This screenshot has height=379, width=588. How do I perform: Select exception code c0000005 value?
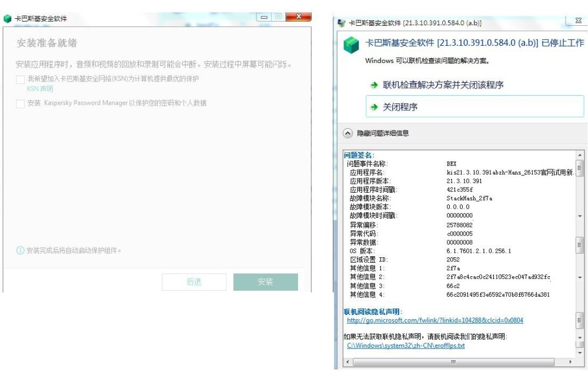click(x=459, y=233)
